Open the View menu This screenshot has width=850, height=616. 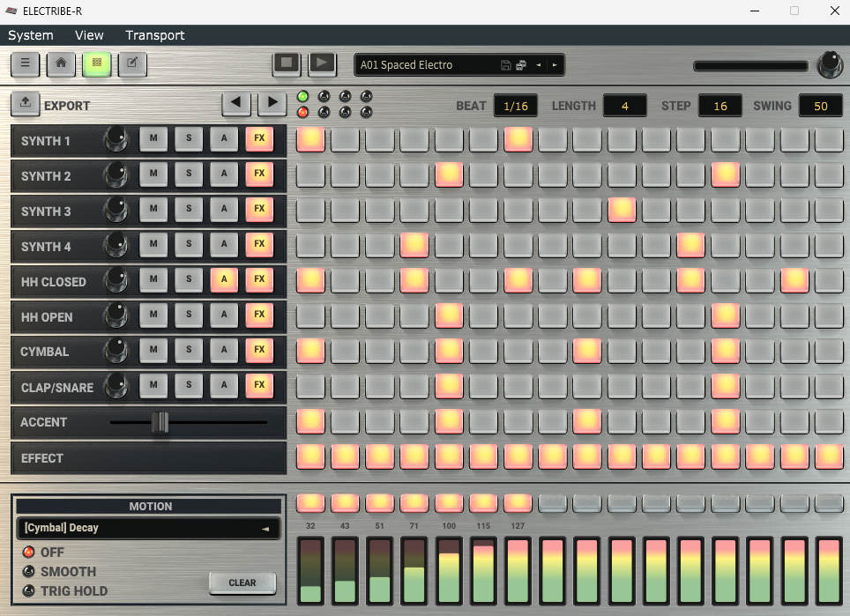pos(89,35)
